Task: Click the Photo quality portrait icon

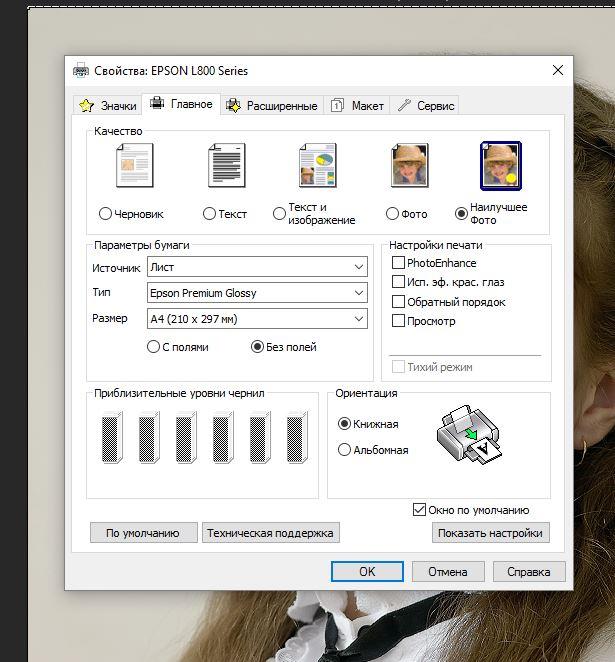Action: 409,166
